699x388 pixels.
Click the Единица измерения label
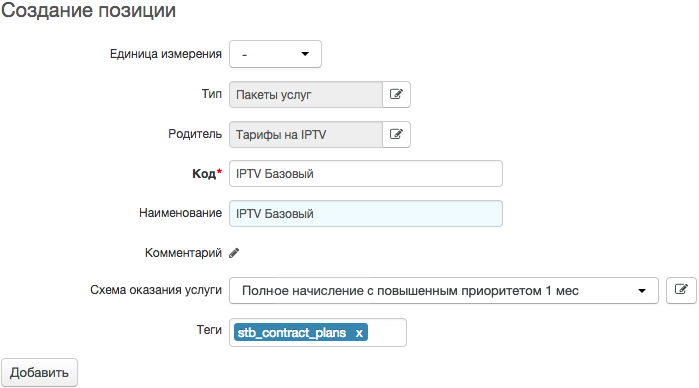[166, 54]
